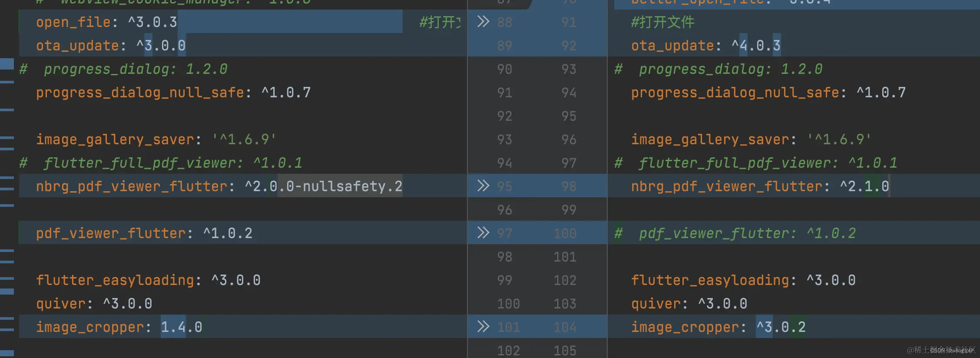Click left gutter line number 100
The image size is (980, 358).
[508, 304]
